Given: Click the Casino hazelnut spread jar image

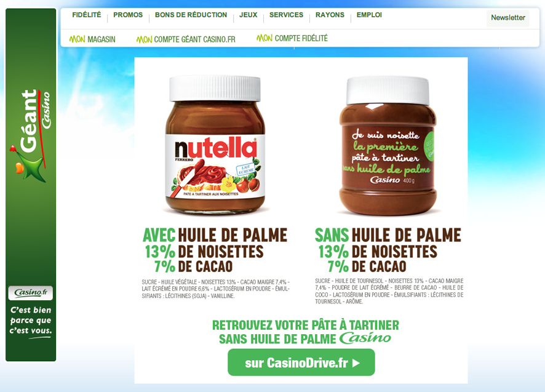Looking at the screenshot, I should [388, 146].
